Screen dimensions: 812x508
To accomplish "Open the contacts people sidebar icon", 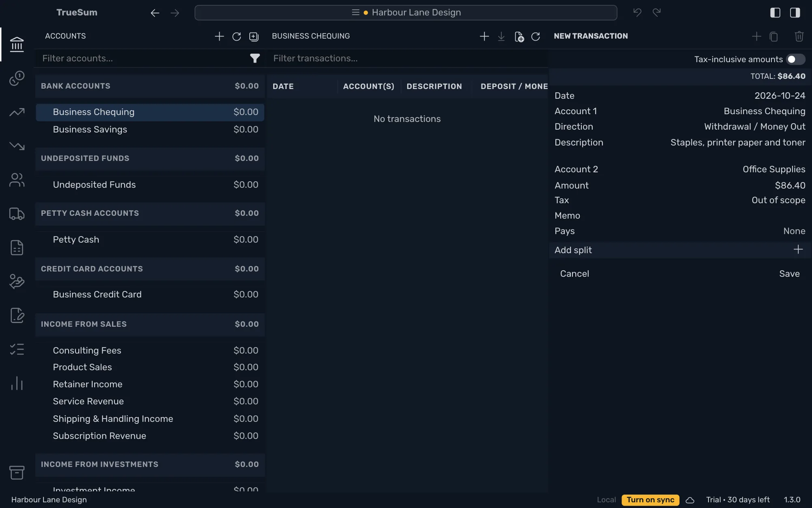I will (17, 180).
